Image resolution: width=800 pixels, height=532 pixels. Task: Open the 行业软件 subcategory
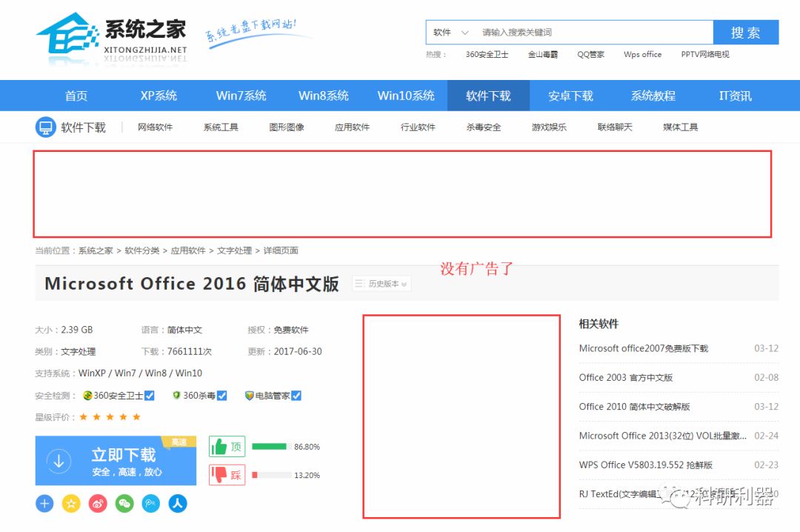[x=418, y=127]
